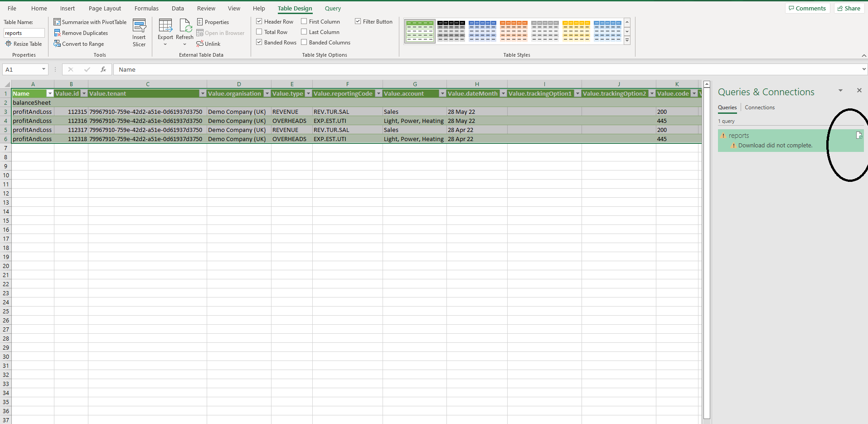Click the Share button

(849, 8)
